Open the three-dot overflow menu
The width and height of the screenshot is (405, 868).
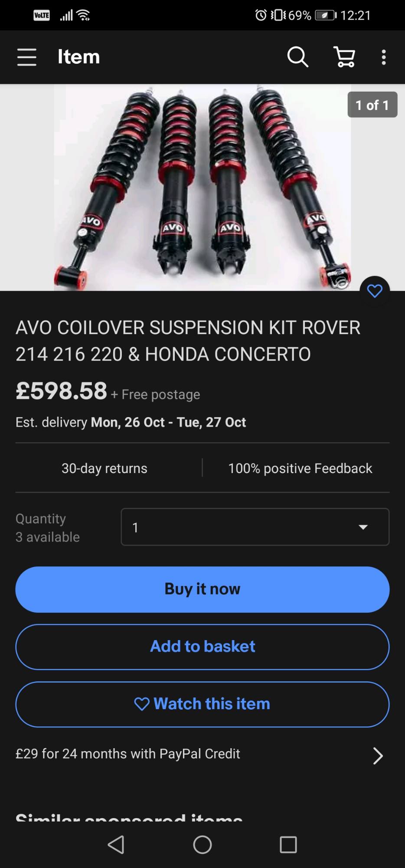[383, 57]
